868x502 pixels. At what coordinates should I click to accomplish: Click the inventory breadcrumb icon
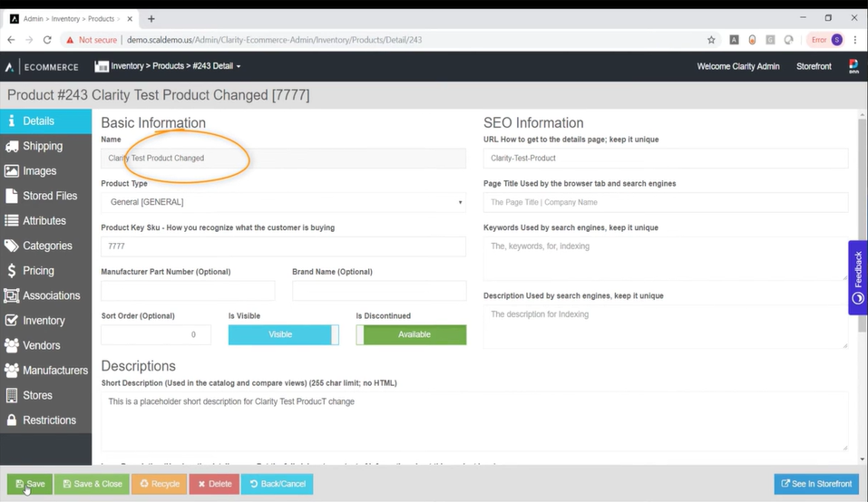point(102,66)
